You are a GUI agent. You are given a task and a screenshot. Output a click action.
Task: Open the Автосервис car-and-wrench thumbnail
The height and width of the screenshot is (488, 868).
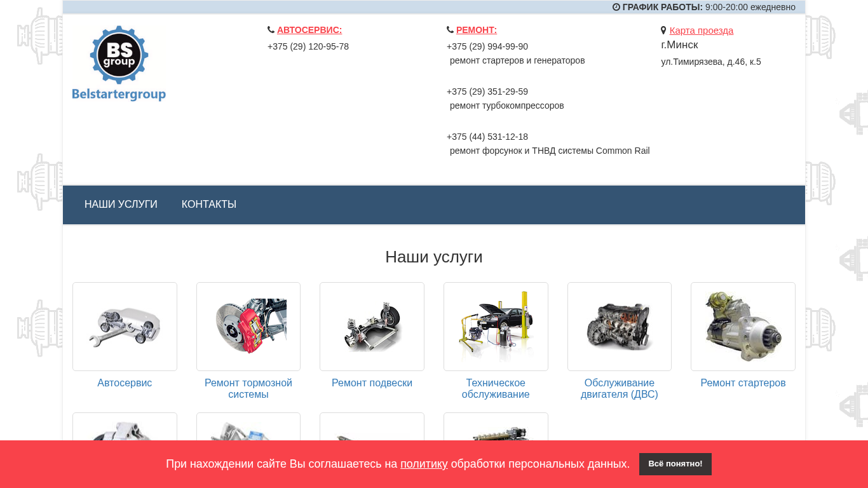[x=125, y=327]
